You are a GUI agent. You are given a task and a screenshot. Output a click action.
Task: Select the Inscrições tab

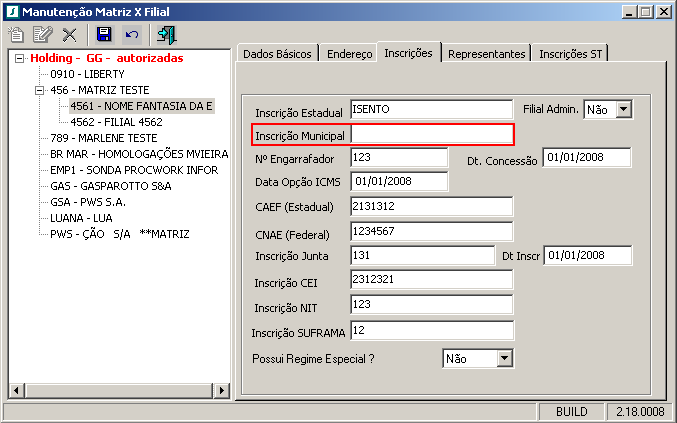pos(408,53)
